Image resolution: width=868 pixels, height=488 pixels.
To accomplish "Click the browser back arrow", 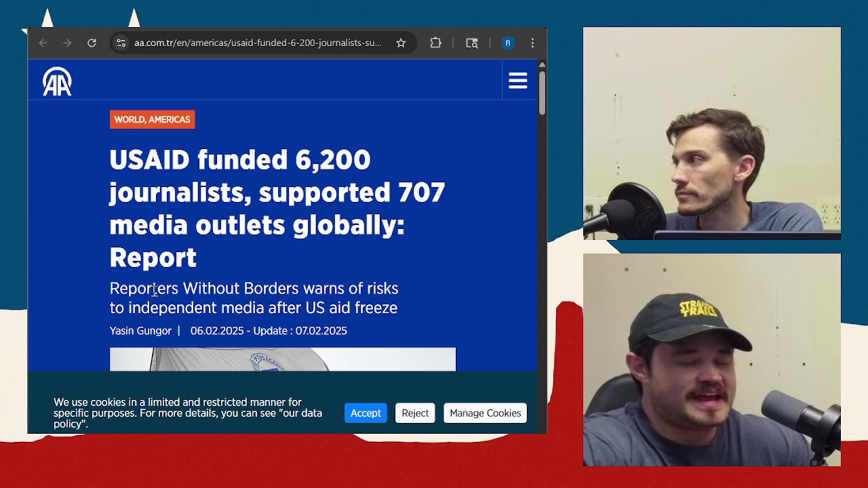I will (x=43, y=43).
